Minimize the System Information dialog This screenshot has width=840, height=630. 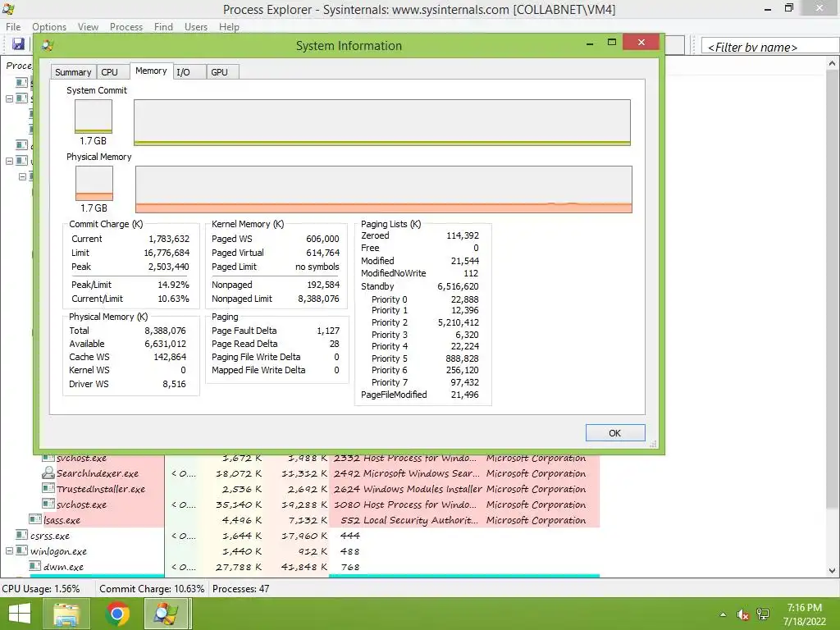tap(590, 43)
